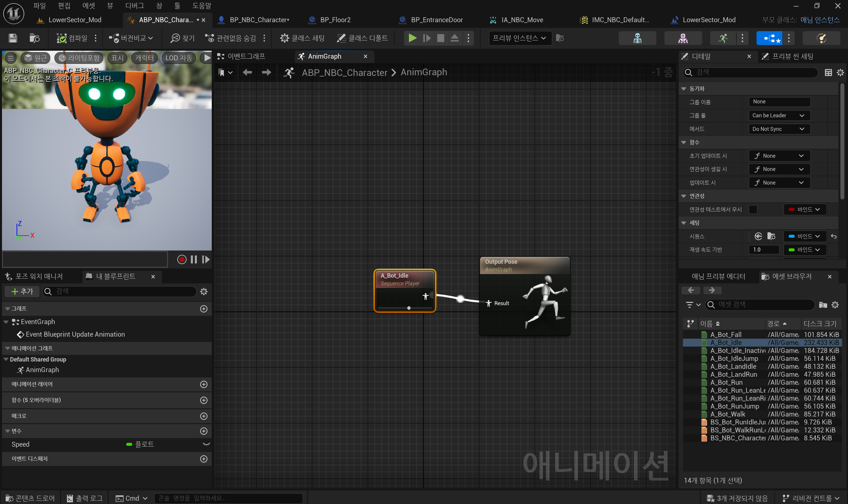Open the 컴파일 options three-dot menu
This screenshot has height=504, width=848.
click(x=96, y=38)
